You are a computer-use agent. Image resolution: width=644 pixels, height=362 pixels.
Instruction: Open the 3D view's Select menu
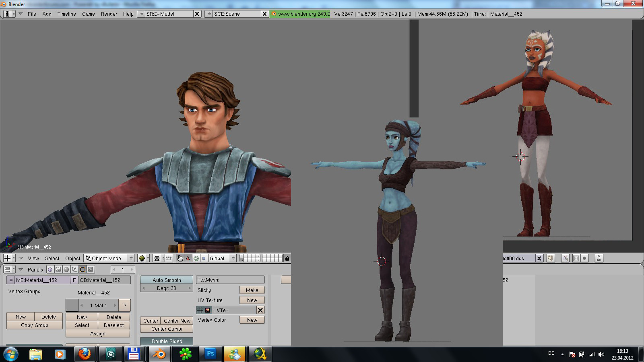pos(52,258)
